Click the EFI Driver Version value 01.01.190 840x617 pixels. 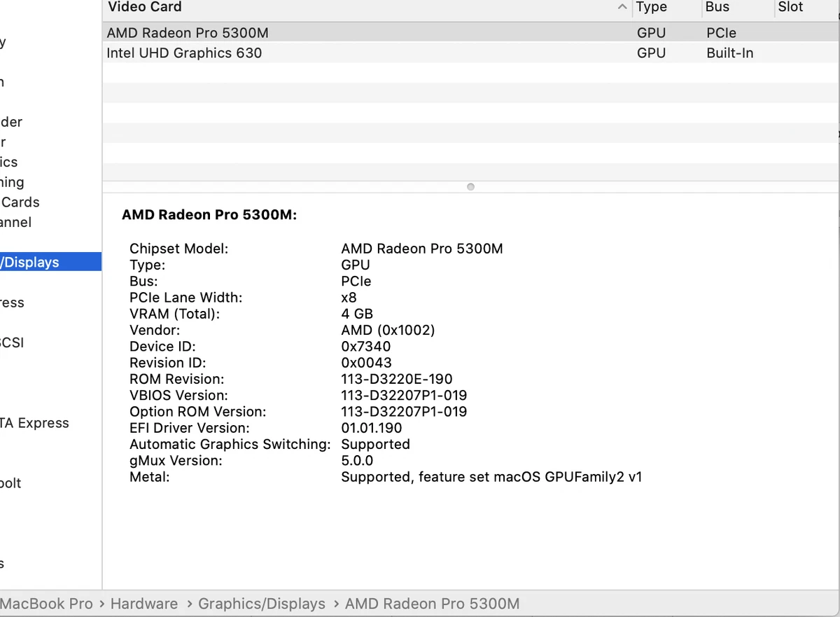tap(372, 428)
